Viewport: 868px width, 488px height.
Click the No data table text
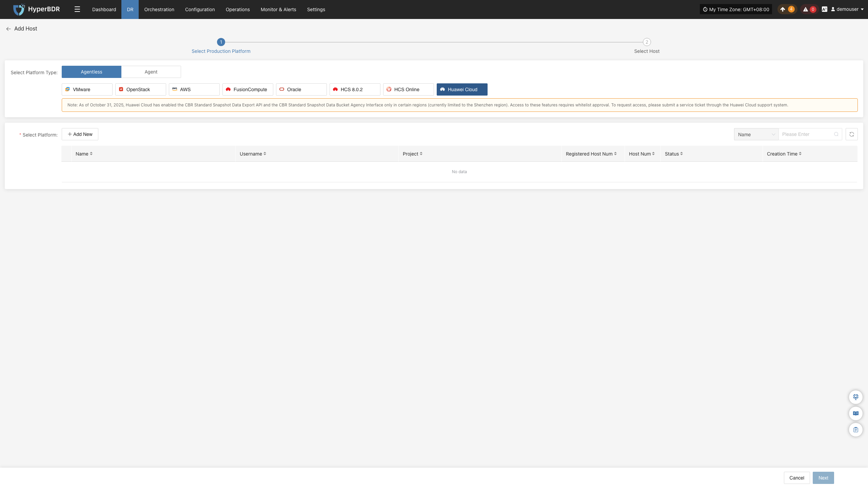(x=459, y=172)
